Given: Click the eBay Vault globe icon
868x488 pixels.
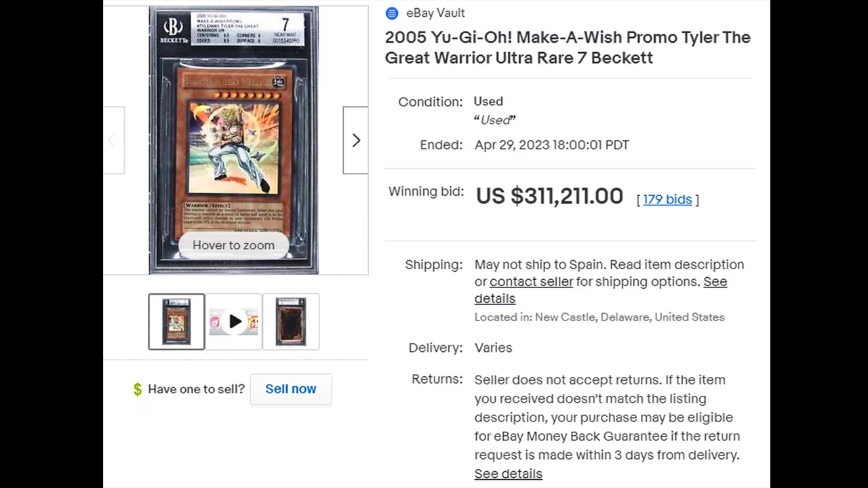Looking at the screenshot, I should [392, 13].
